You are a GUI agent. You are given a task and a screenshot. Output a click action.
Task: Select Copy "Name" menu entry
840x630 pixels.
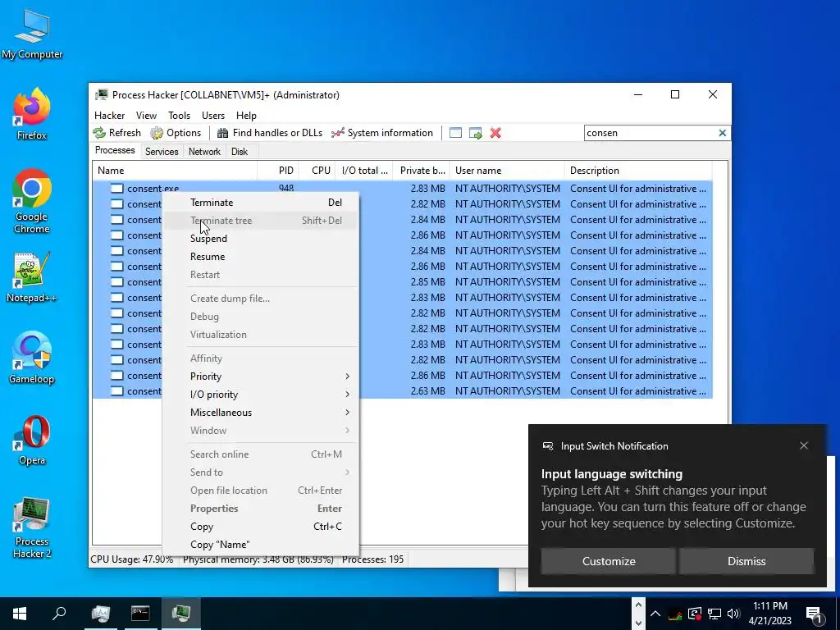tap(261, 545)
